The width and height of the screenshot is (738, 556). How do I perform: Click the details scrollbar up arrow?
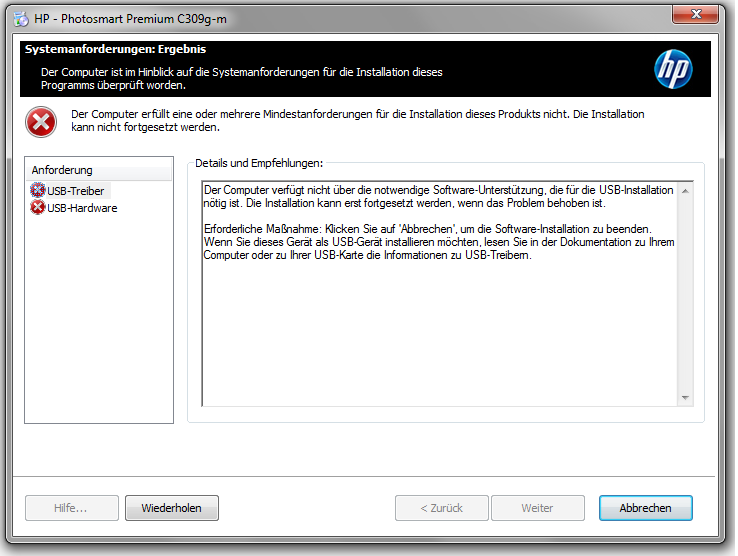(x=685, y=191)
